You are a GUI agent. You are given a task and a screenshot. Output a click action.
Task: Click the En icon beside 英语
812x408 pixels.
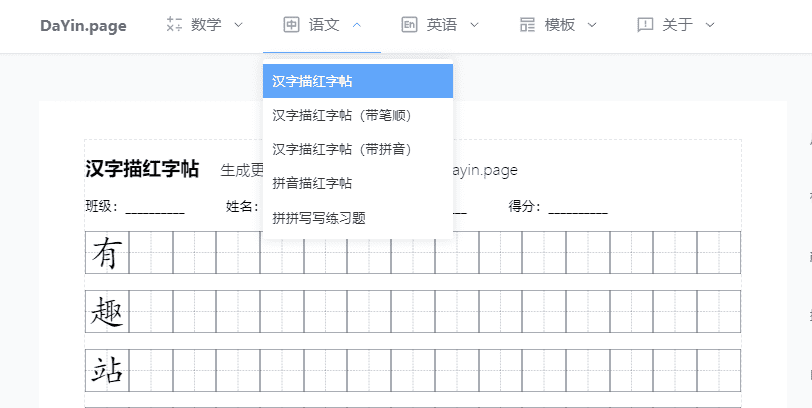(409, 24)
